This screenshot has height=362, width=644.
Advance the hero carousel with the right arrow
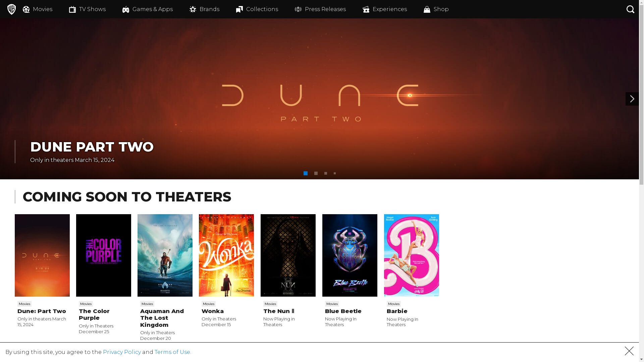click(x=632, y=99)
